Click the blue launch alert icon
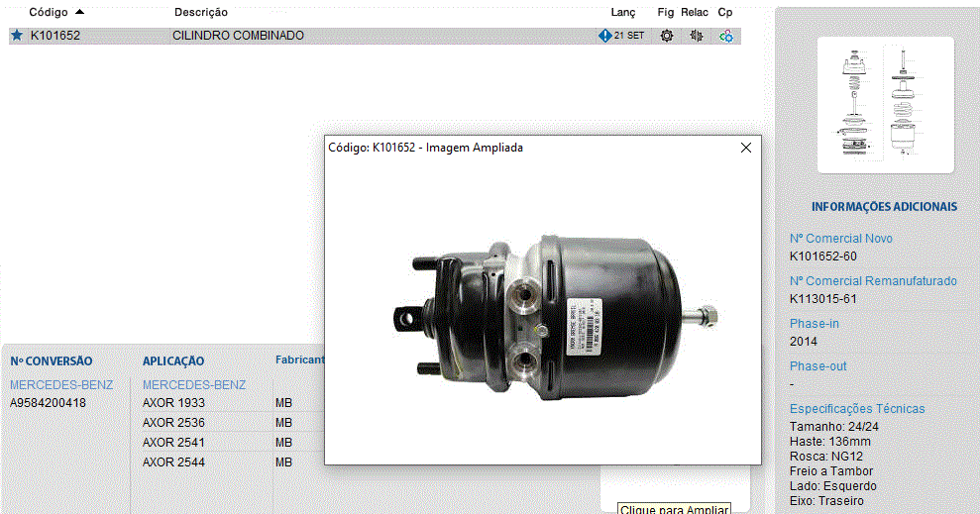Viewport: 980px width, 514px height. coord(604,36)
